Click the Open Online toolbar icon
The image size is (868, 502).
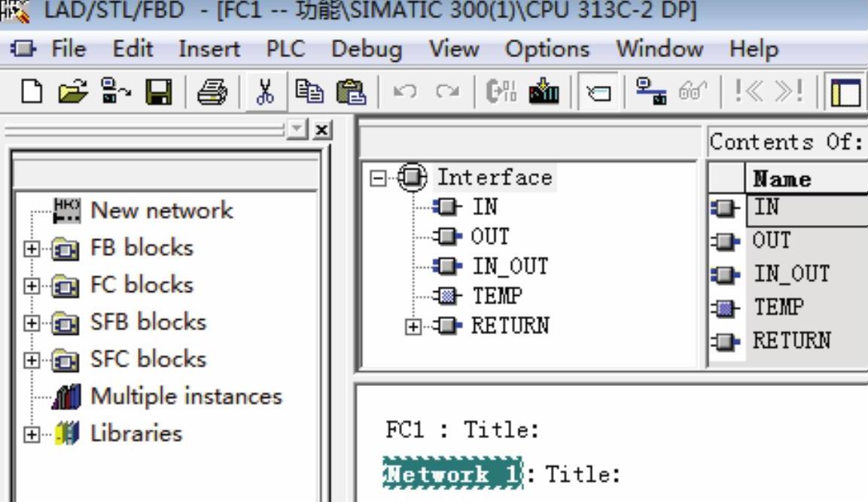115,91
